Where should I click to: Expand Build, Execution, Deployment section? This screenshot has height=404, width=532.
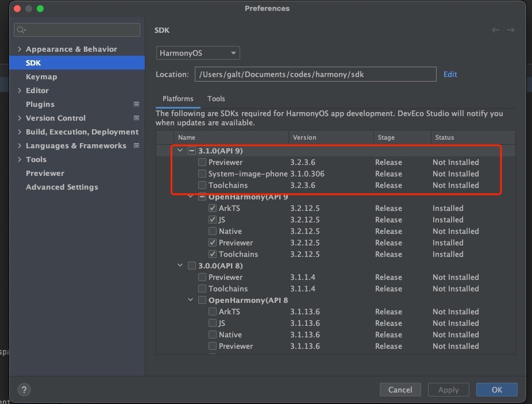point(20,132)
